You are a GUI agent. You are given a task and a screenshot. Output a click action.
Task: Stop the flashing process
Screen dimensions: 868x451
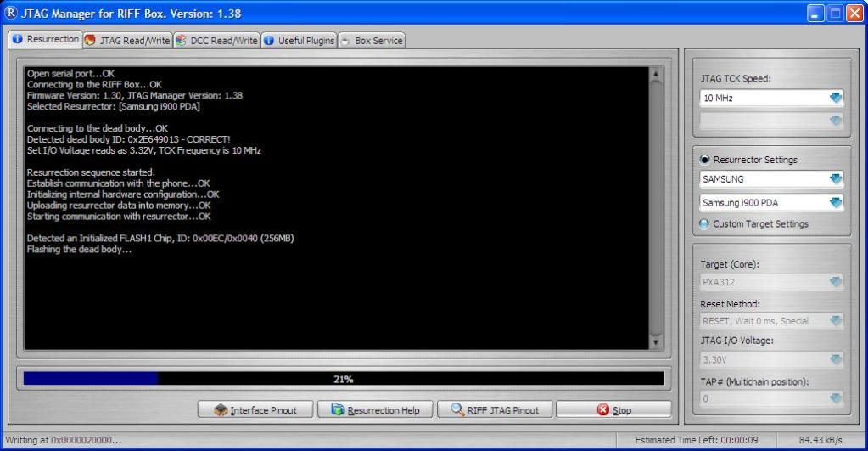point(613,410)
